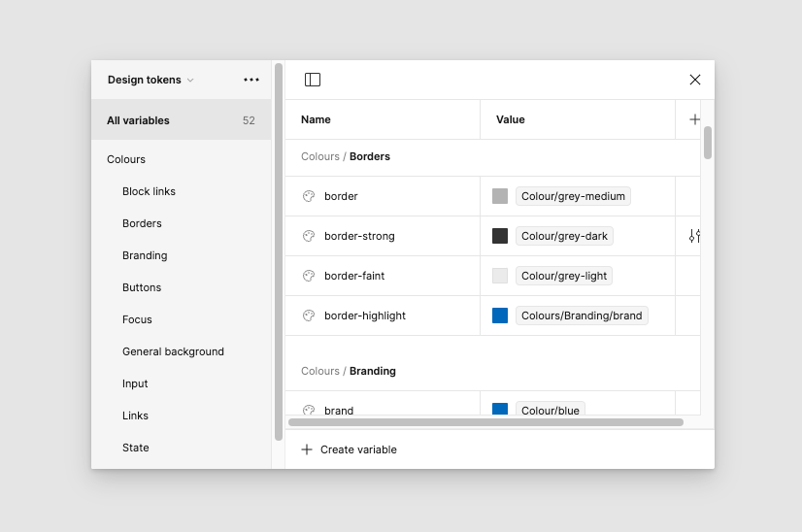Select the border-faint variable name
Viewport: 802px width, 532px height.
click(354, 276)
